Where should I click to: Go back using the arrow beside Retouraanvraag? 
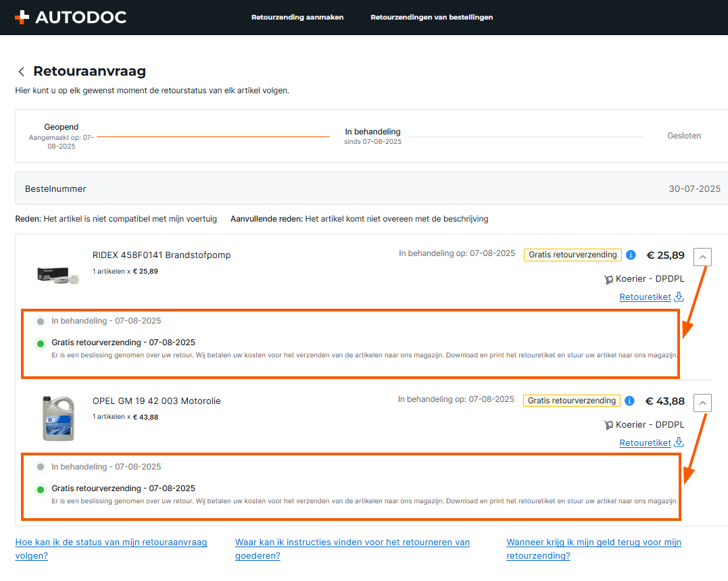(x=22, y=72)
